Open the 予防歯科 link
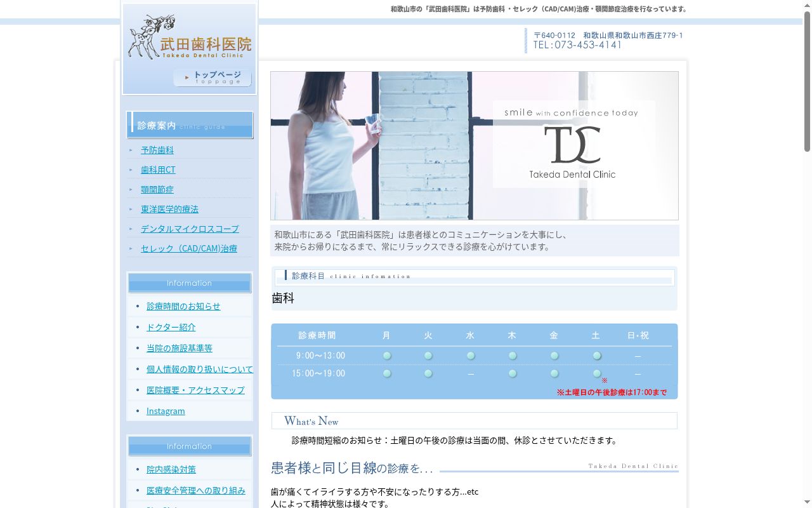812x508 pixels. [157, 150]
